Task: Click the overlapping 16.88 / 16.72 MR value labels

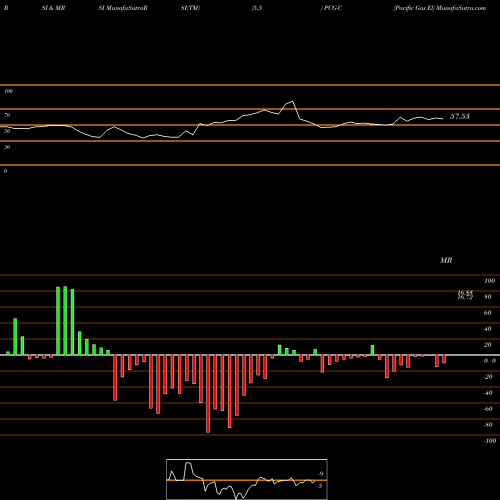Action: click(465, 295)
